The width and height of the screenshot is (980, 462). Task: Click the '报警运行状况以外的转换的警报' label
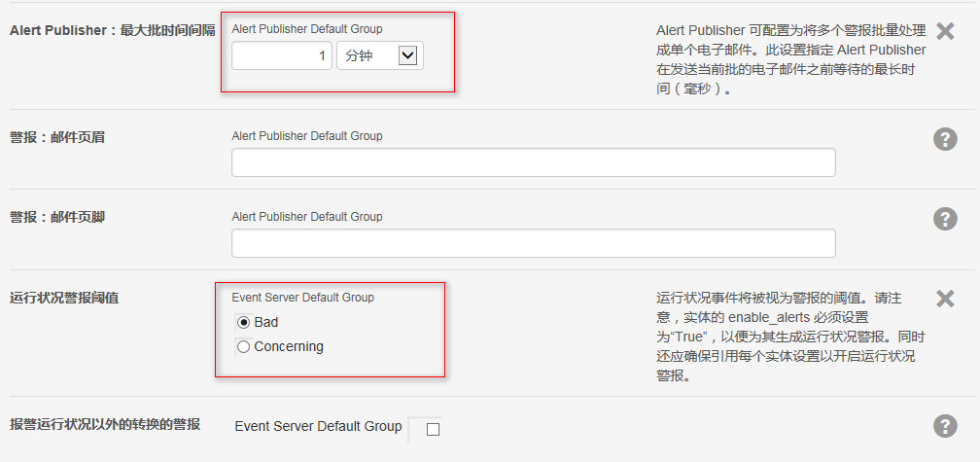coord(105,424)
